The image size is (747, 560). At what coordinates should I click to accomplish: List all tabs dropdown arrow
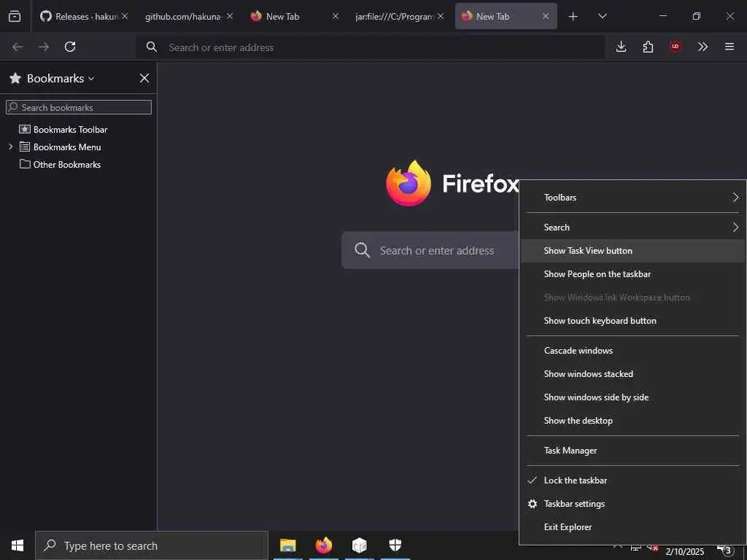[x=602, y=17]
